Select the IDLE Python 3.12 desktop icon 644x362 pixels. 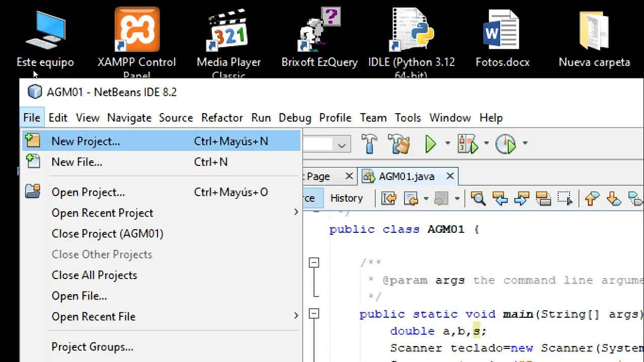412,43
